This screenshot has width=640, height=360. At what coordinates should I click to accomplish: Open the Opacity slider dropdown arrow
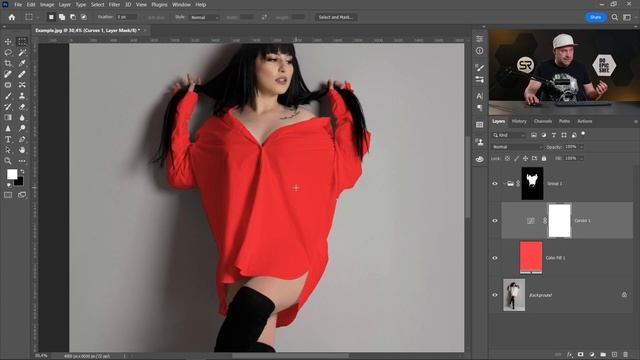click(581, 147)
